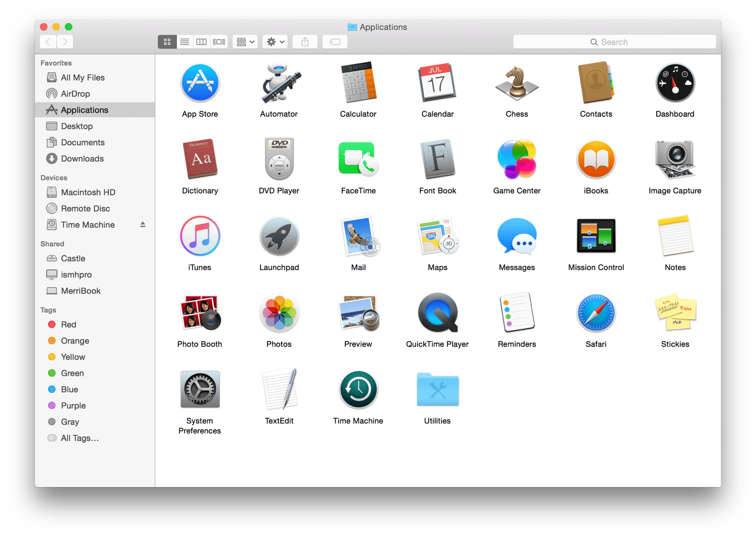
Task: Filter by the Orange tag
Action: 95,341
